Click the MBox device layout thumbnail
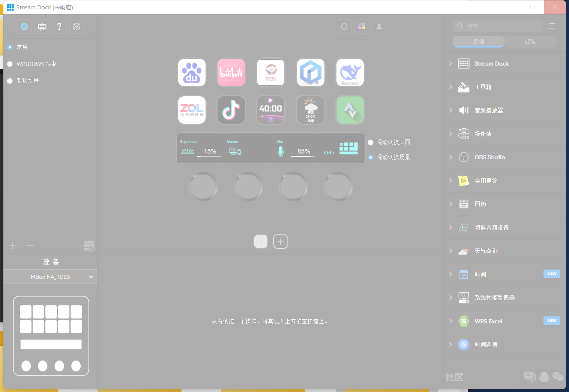This screenshot has width=569, height=392. click(x=51, y=336)
